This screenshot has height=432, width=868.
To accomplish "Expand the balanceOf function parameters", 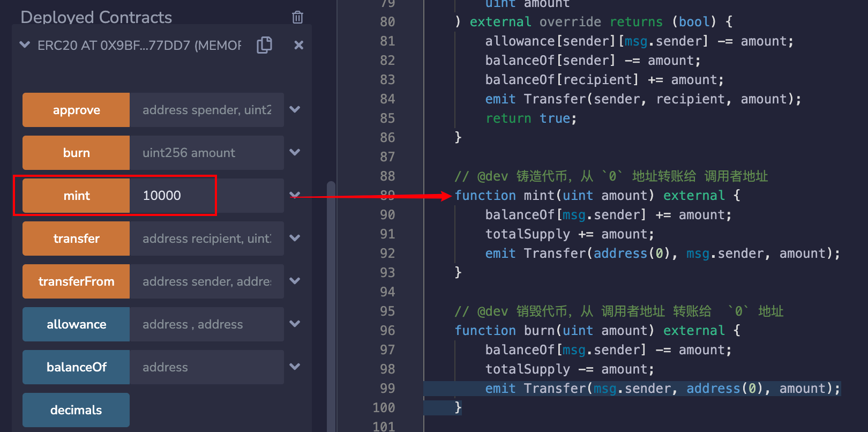I will click(295, 367).
